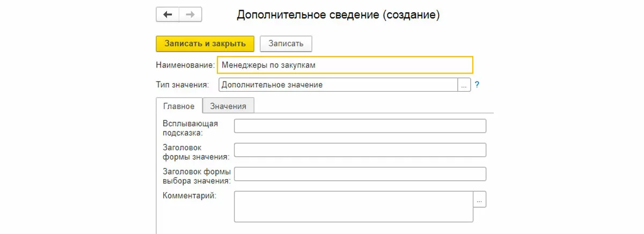The height and width of the screenshot is (234, 644).
Task: Click the "Записать" button
Action: tap(286, 43)
